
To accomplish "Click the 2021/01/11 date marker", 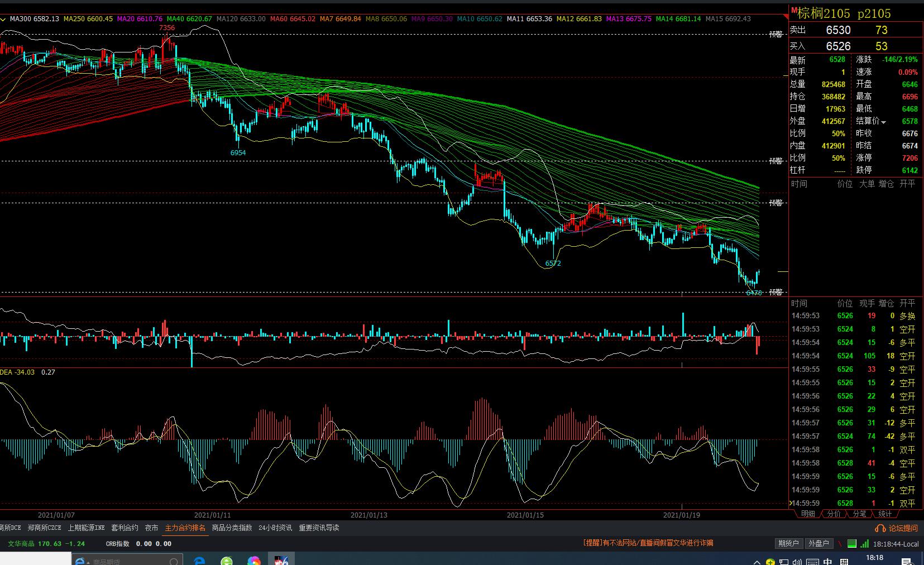I will (x=212, y=515).
